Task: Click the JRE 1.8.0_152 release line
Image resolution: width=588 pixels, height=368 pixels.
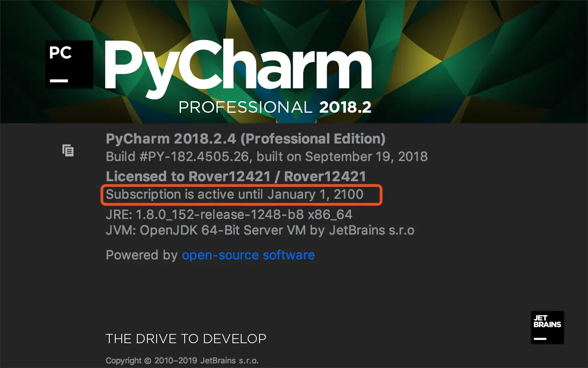Action: click(229, 214)
